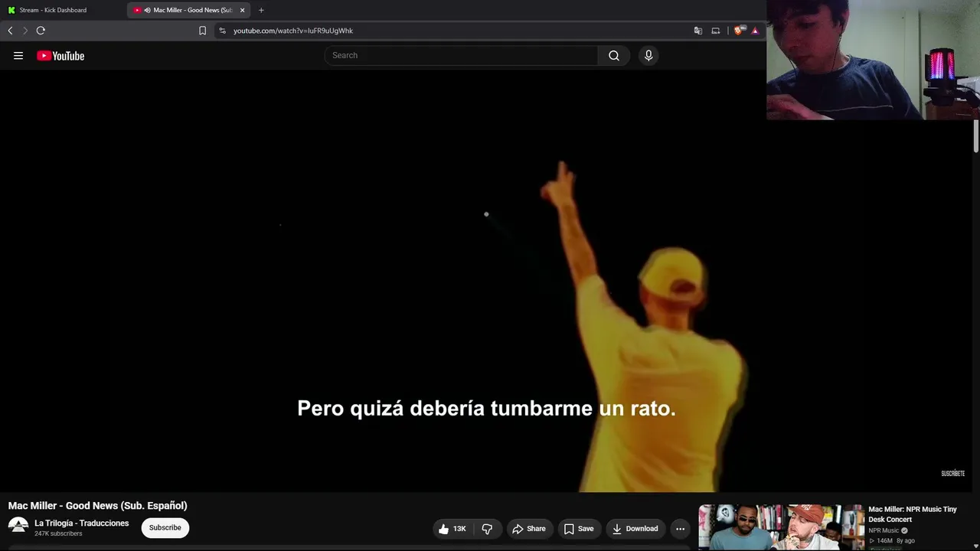This screenshot has height=551, width=980.
Task: Focus the YouTube search field
Action: click(461, 55)
